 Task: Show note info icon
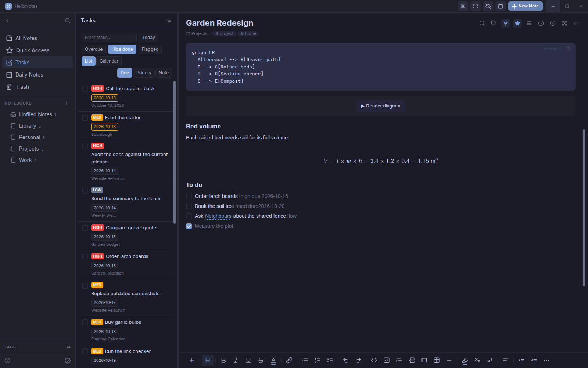point(553,23)
